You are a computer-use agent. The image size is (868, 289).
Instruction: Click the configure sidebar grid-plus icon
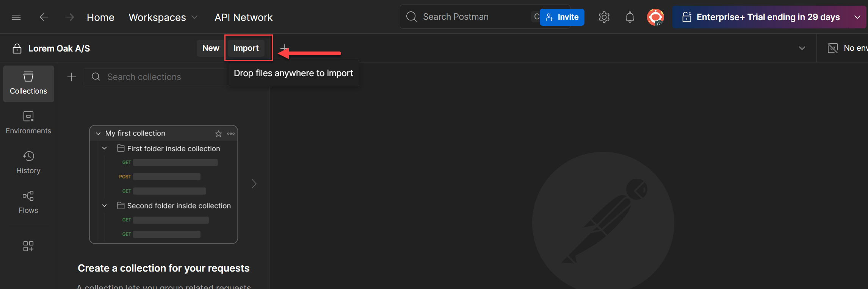(28, 246)
